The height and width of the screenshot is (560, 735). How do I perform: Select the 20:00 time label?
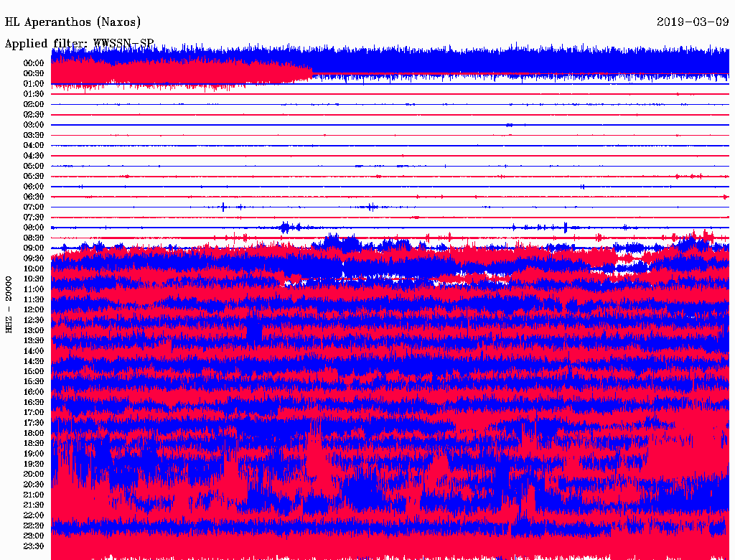pyautogui.click(x=34, y=475)
